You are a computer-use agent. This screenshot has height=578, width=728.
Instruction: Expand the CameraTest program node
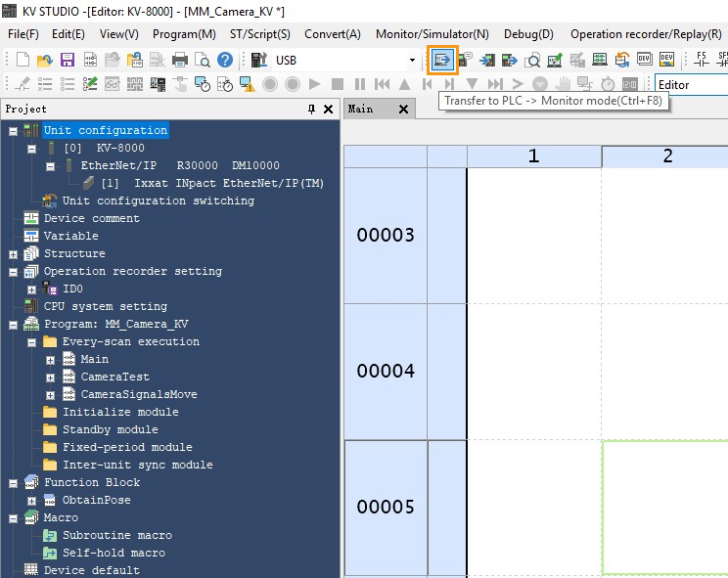tap(51, 378)
